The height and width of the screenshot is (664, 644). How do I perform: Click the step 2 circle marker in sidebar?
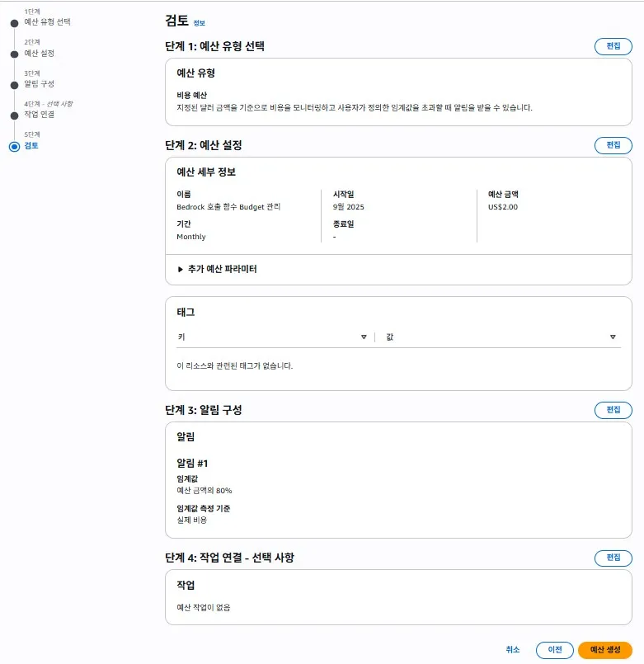[x=14, y=54]
